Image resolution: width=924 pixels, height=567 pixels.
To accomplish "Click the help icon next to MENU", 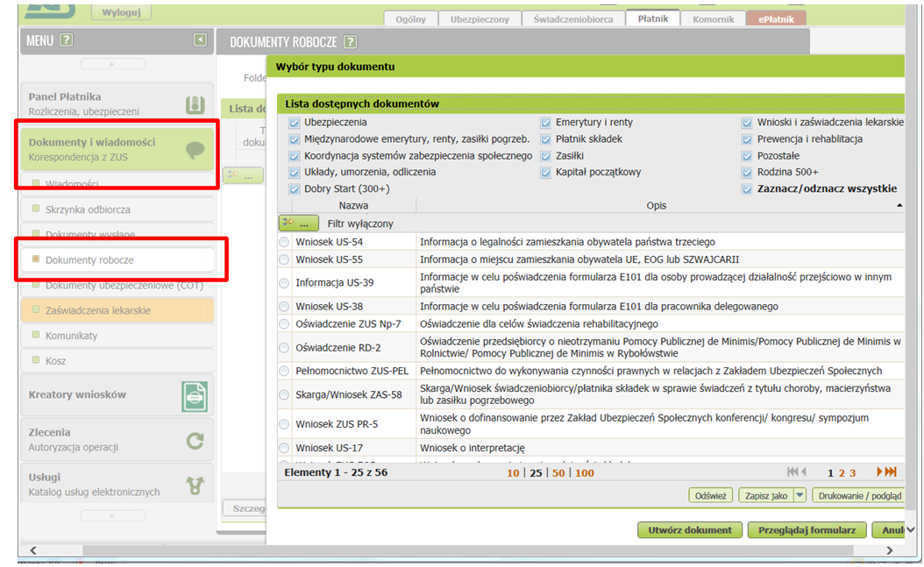I will point(66,40).
